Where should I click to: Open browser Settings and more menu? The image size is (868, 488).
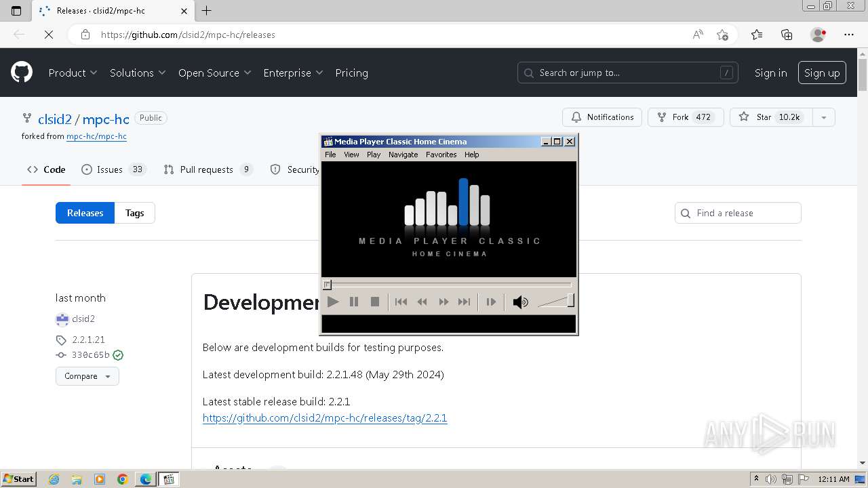(849, 35)
